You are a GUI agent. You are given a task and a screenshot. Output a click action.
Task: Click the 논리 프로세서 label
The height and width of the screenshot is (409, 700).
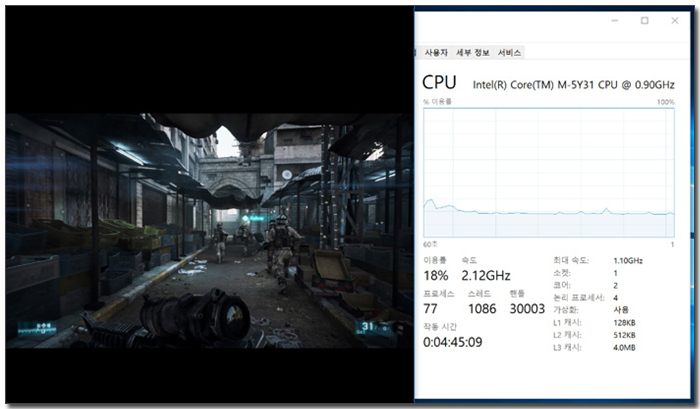[579, 298]
